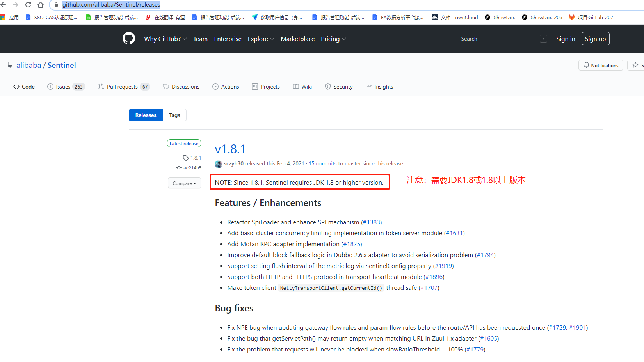Open the v1.8.1 release title
Screen dimensions: 644x362
(230, 149)
